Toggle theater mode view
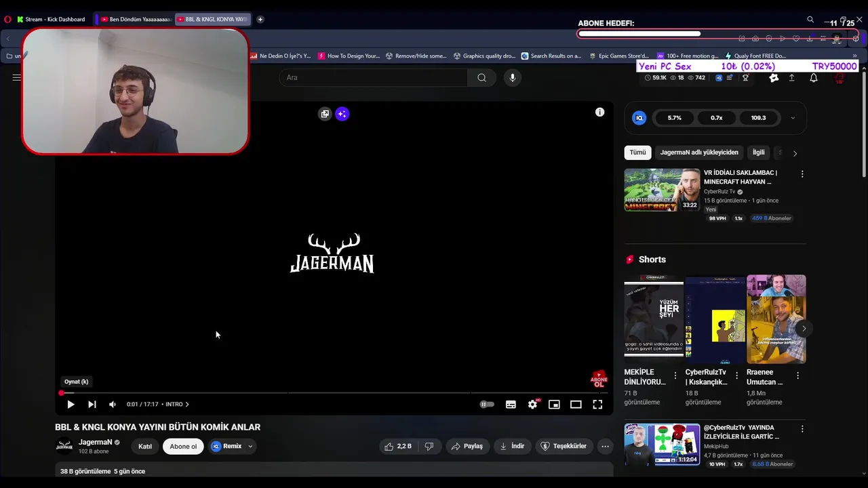Screen dimensions: 868x488 pos(576,405)
